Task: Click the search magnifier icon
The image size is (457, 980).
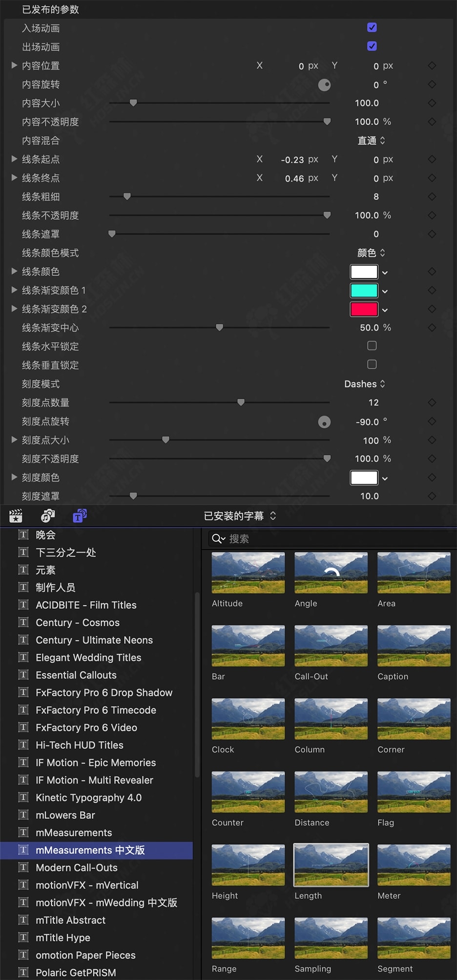Action: tap(217, 539)
